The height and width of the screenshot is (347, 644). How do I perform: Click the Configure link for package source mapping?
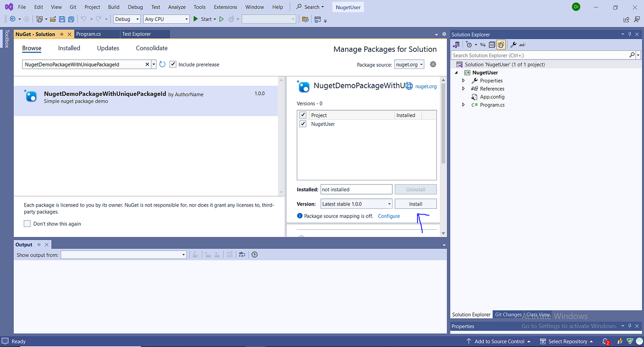[x=388, y=216]
